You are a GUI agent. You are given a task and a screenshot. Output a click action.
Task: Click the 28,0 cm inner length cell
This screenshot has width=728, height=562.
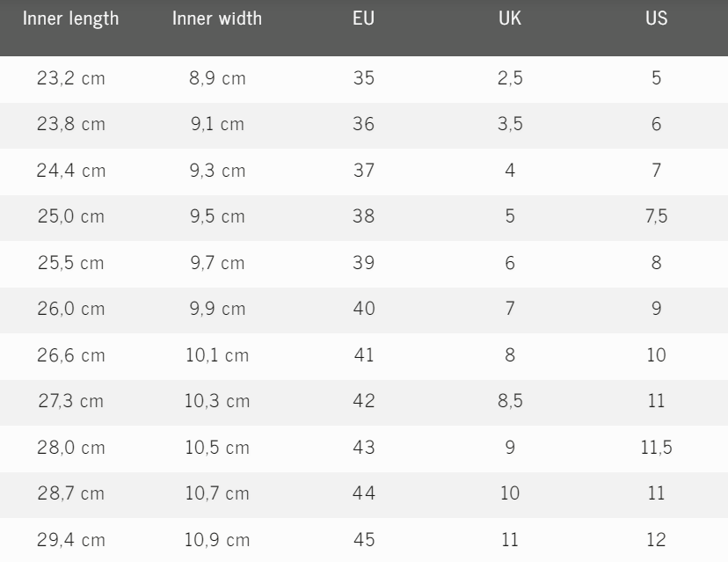(71, 448)
